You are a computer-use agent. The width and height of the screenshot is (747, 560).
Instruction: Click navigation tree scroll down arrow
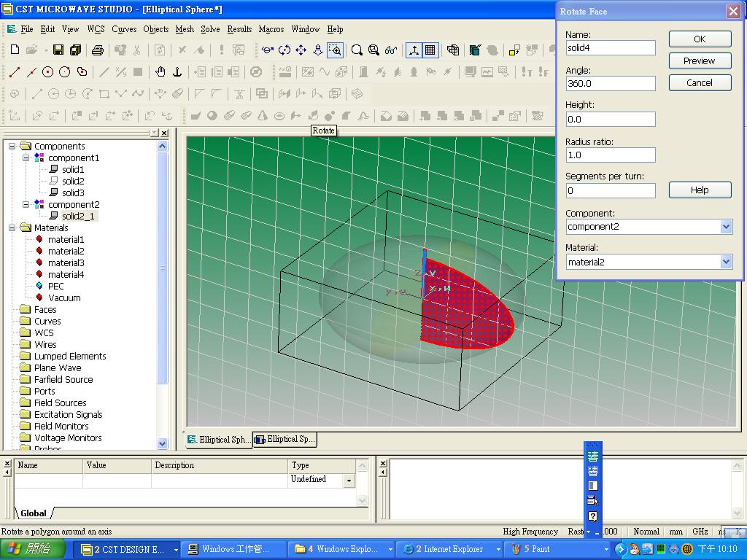[162, 443]
